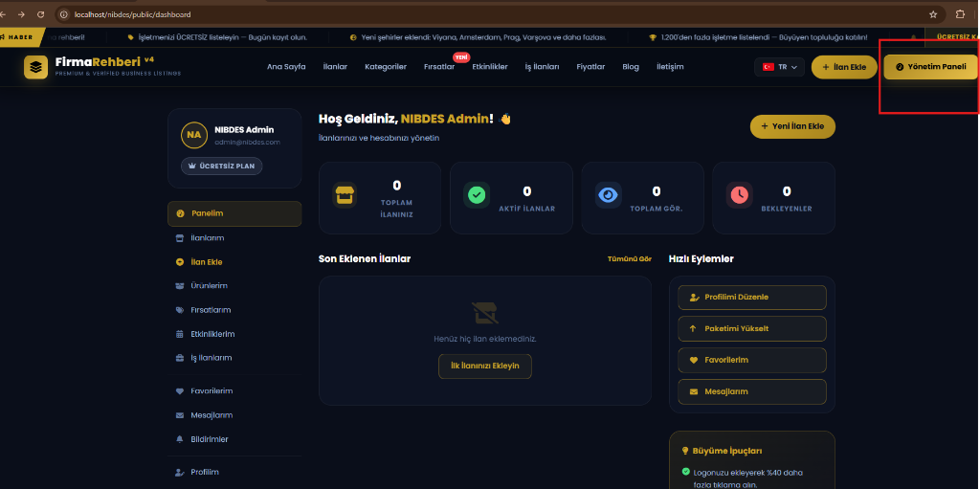The width and height of the screenshot is (980, 489).
Task: Go to Kategoriler in the top navigation
Action: tap(386, 67)
